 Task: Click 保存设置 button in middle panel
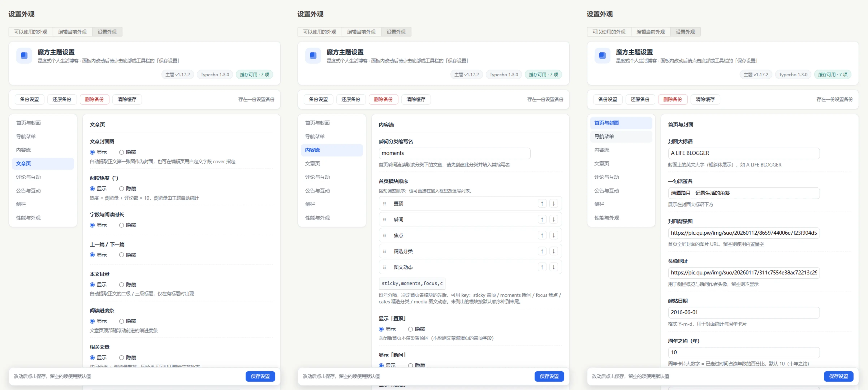point(549,376)
